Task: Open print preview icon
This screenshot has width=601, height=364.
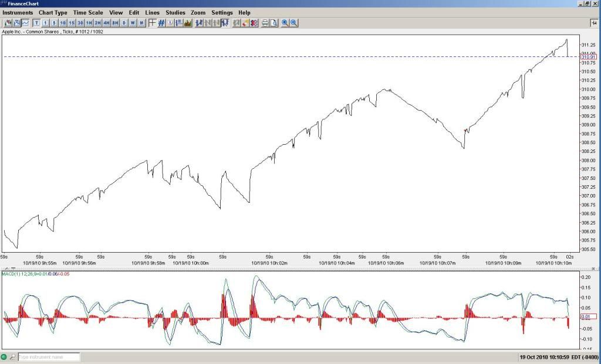Action: (274, 23)
